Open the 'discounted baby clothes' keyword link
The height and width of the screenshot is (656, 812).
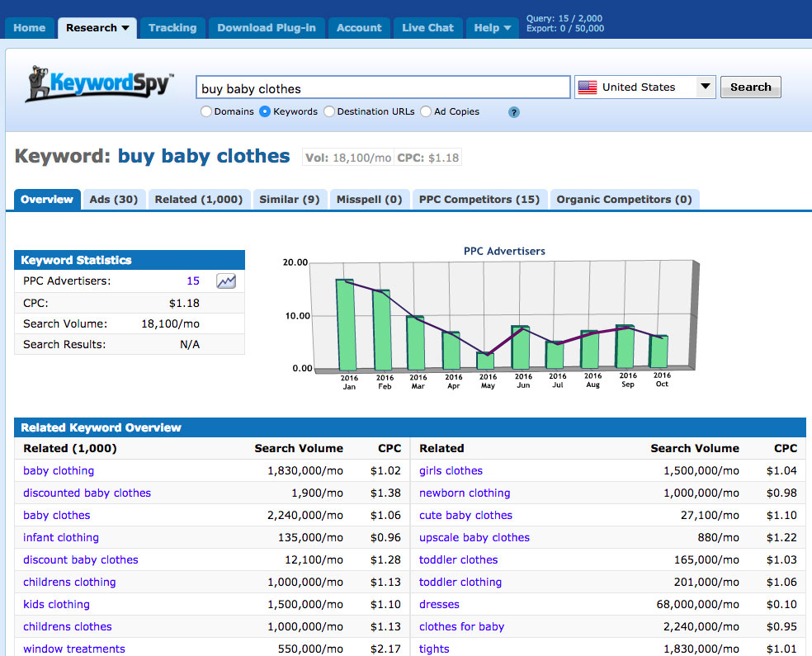point(87,493)
